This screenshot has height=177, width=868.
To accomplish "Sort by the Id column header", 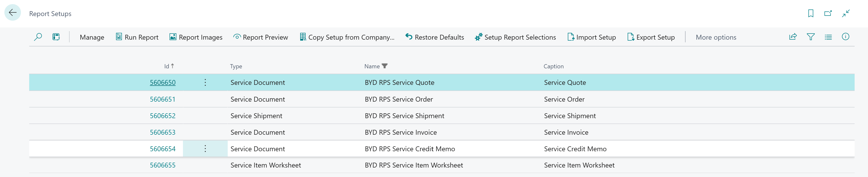I will point(169,66).
